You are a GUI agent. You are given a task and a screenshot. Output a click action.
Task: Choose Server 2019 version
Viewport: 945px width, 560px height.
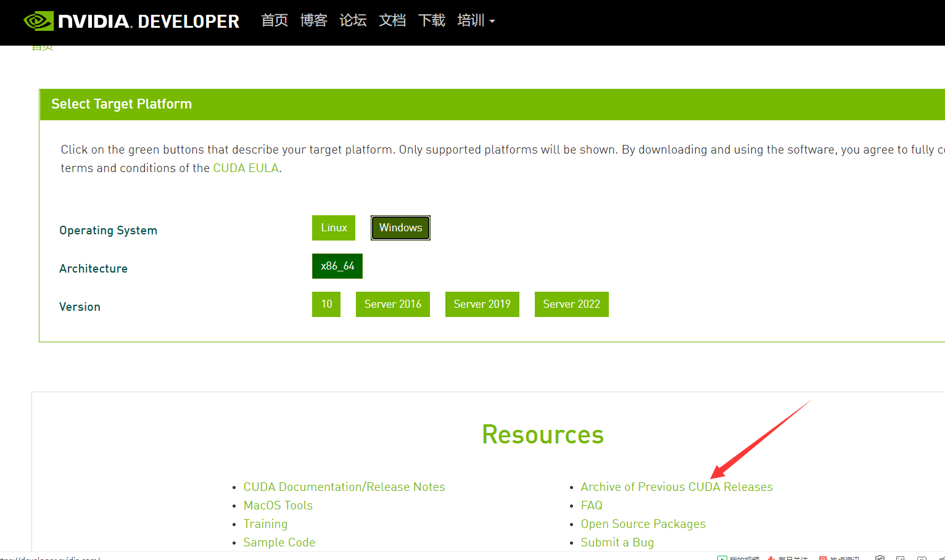tap(482, 304)
